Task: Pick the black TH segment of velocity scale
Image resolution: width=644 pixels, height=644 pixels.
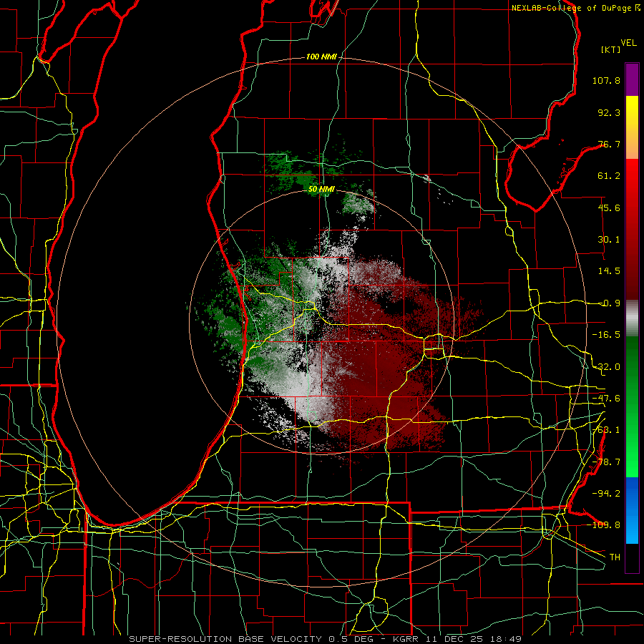Action: tap(632, 557)
